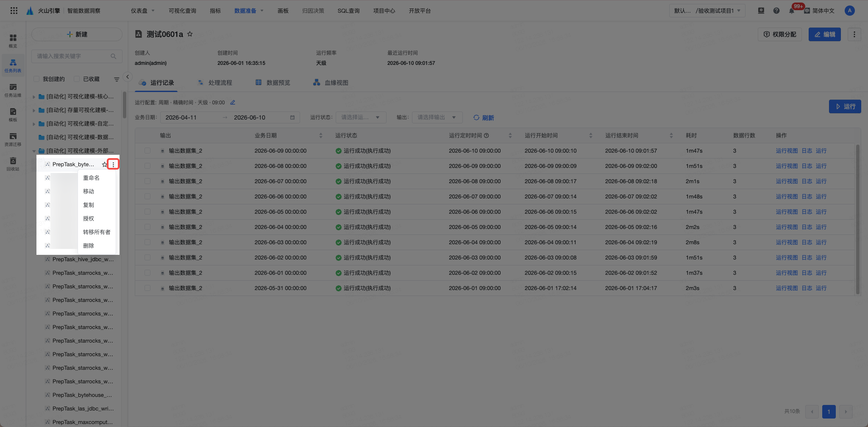Expand the 存量可视化建模 folder

[34, 110]
